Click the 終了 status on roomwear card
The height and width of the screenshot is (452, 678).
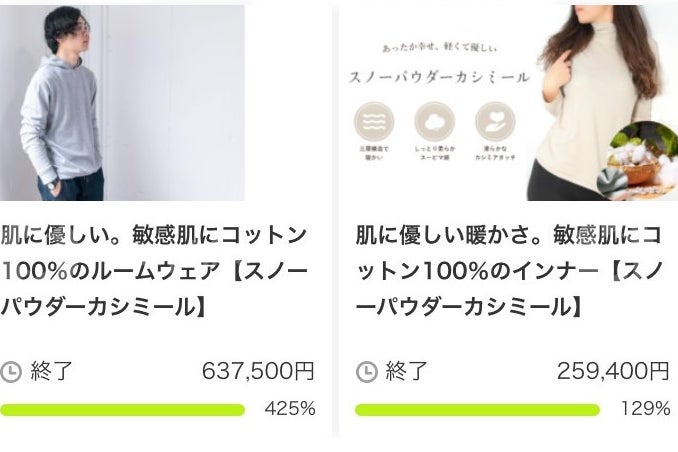(x=52, y=372)
